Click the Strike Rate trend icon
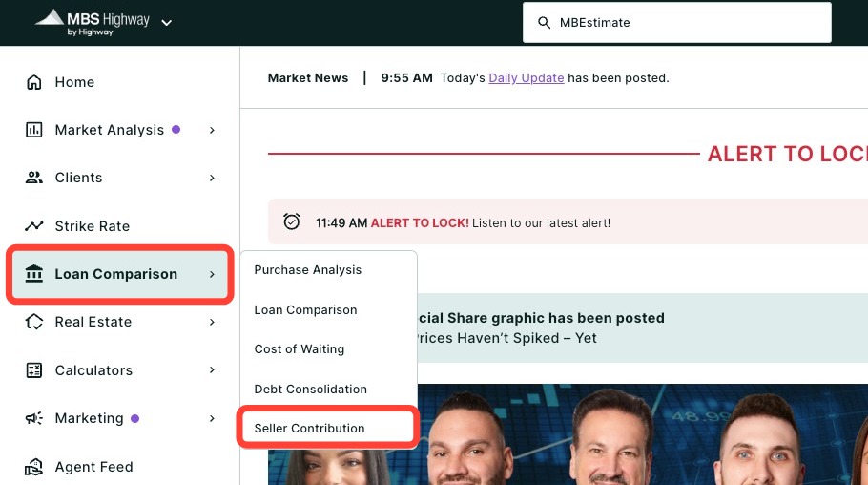 pos(34,225)
